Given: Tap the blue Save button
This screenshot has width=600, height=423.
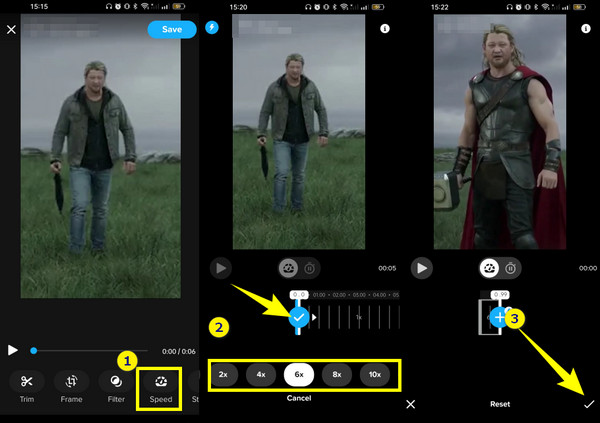Looking at the screenshot, I should (172, 29).
